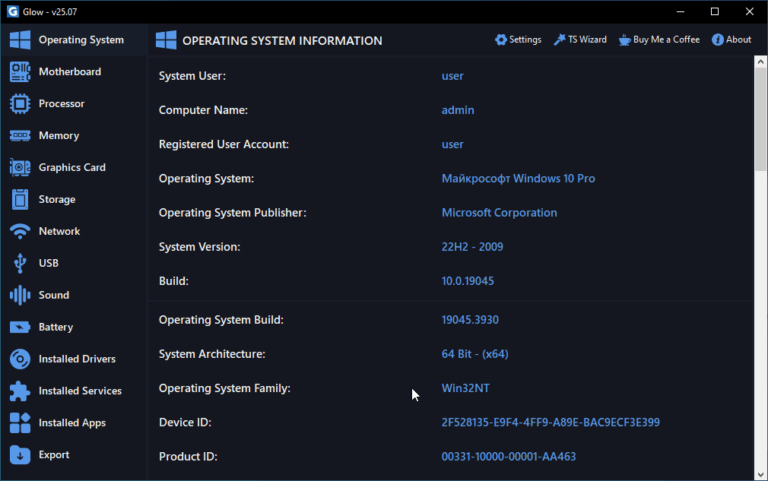Click the vertical scrollbar thumb
The height and width of the screenshot is (481, 768).
point(760,119)
